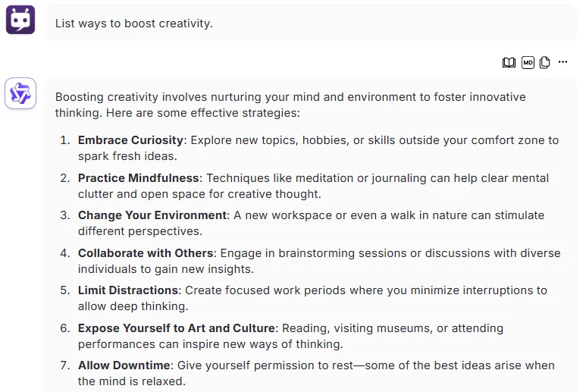Click the text 'allow deep thinking.'

pyautogui.click(x=133, y=306)
